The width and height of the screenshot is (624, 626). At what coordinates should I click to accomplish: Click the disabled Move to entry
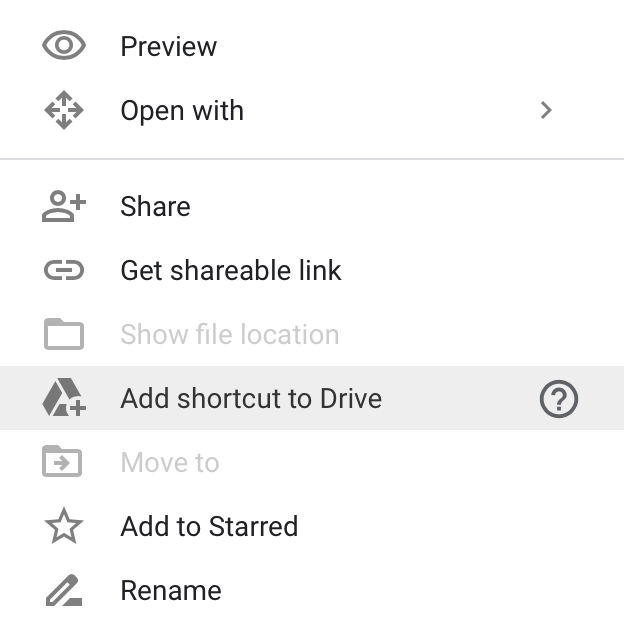[312, 462]
